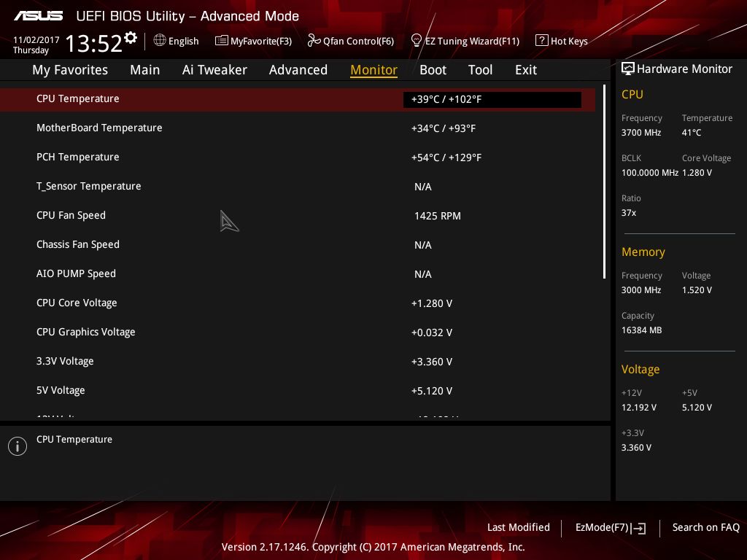The width and height of the screenshot is (747, 560).
Task: Select CPU Graphics Voltage row
Action: pyautogui.click(x=298, y=332)
